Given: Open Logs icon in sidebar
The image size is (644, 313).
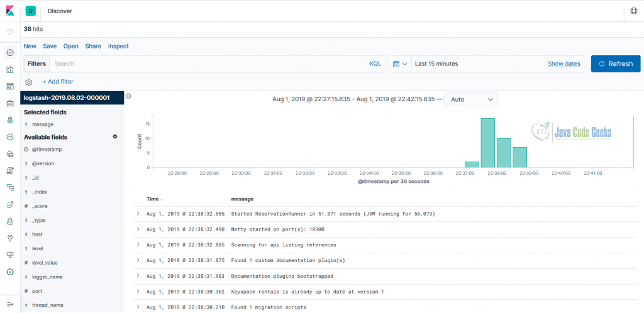Looking at the screenshot, I should (x=10, y=171).
